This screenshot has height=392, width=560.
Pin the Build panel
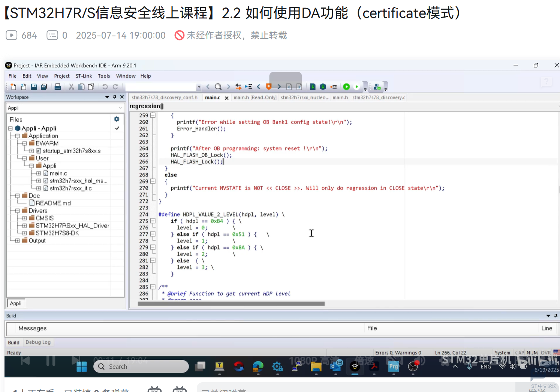click(556, 316)
